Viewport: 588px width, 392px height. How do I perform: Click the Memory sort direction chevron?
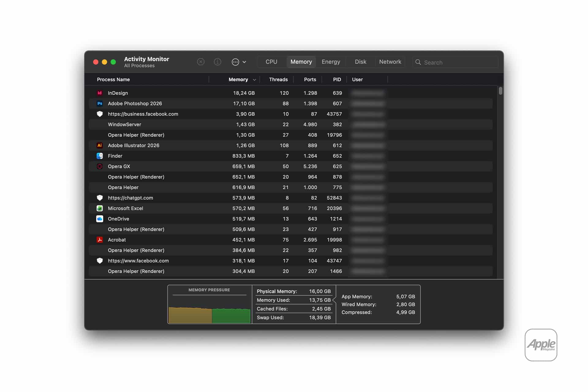(x=254, y=80)
